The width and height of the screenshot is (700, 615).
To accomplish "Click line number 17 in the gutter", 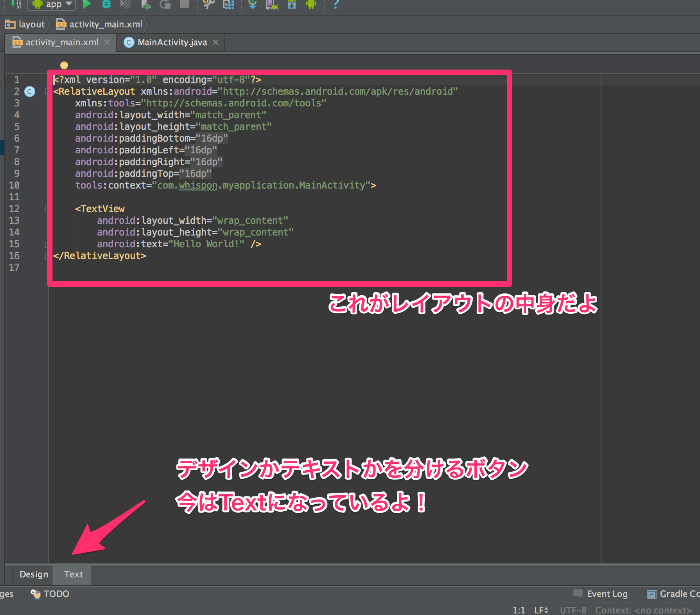I will (x=14, y=268).
